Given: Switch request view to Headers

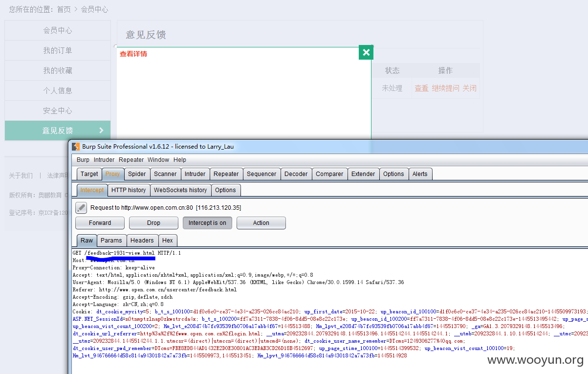Looking at the screenshot, I should coord(142,241).
